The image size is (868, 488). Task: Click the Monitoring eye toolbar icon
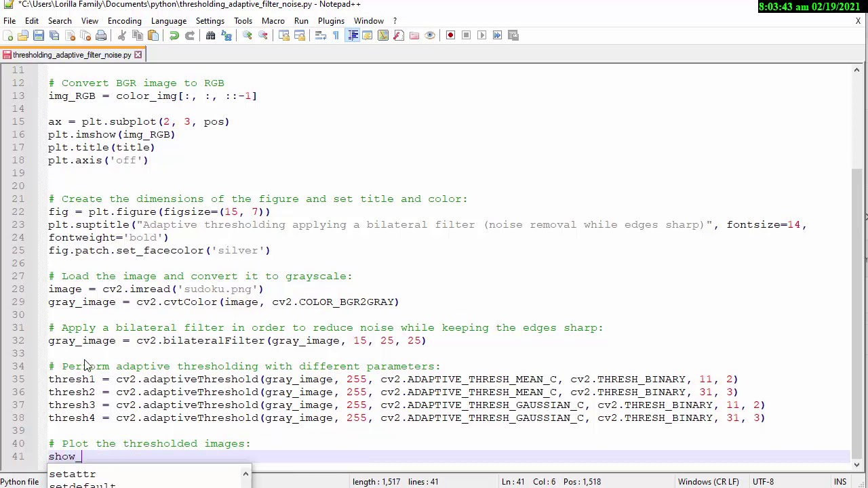(430, 35)
